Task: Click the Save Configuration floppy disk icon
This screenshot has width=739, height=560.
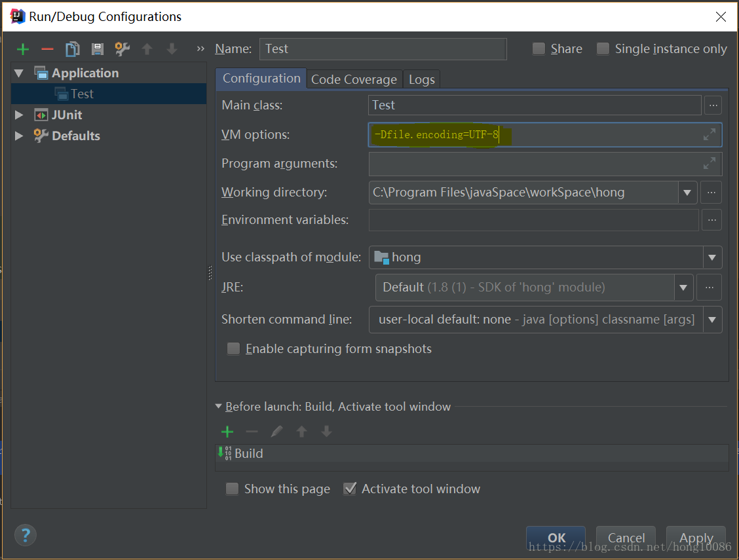Action: pyautogui.click(x=97, y=49)
